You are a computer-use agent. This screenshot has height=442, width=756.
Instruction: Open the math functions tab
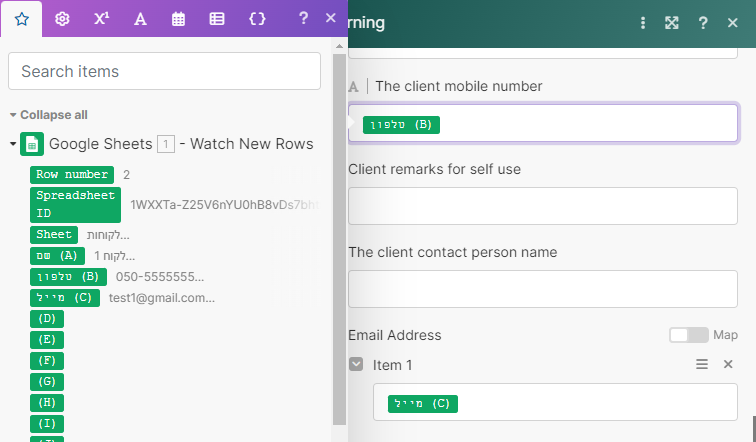point(101,19)
